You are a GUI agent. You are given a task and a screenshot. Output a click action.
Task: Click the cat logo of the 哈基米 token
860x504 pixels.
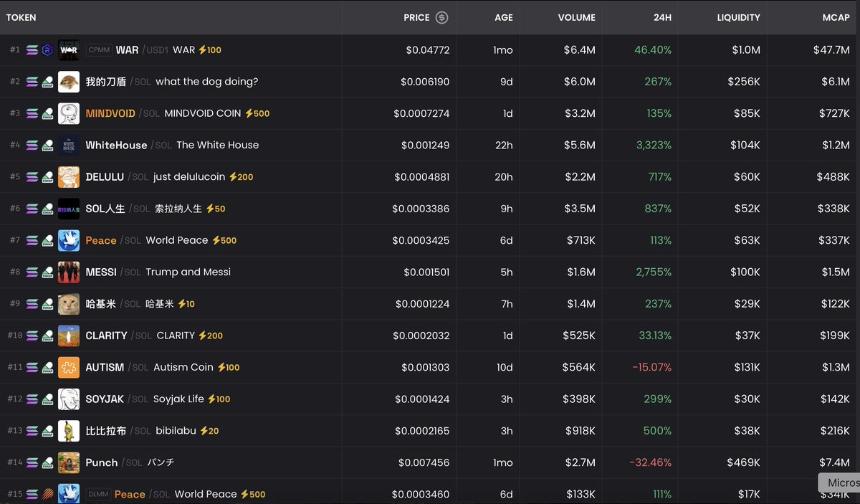[69, 304]
